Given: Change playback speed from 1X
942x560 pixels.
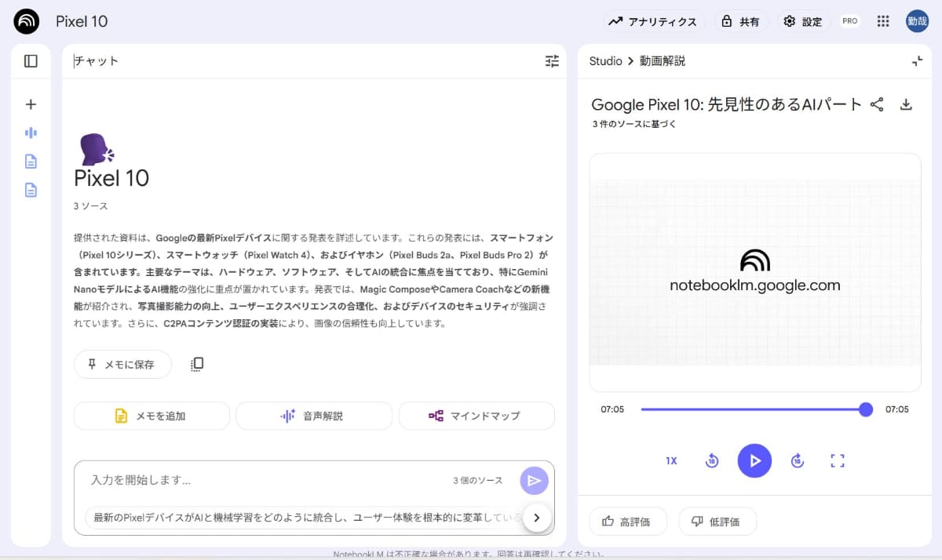Looking at the screenshot, I should (x=670, y=461).
